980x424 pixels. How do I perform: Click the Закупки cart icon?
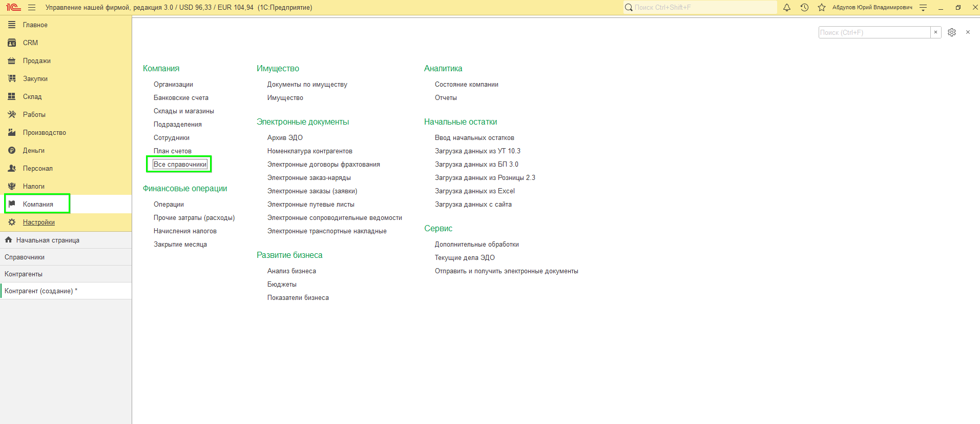tap(12, 78)
